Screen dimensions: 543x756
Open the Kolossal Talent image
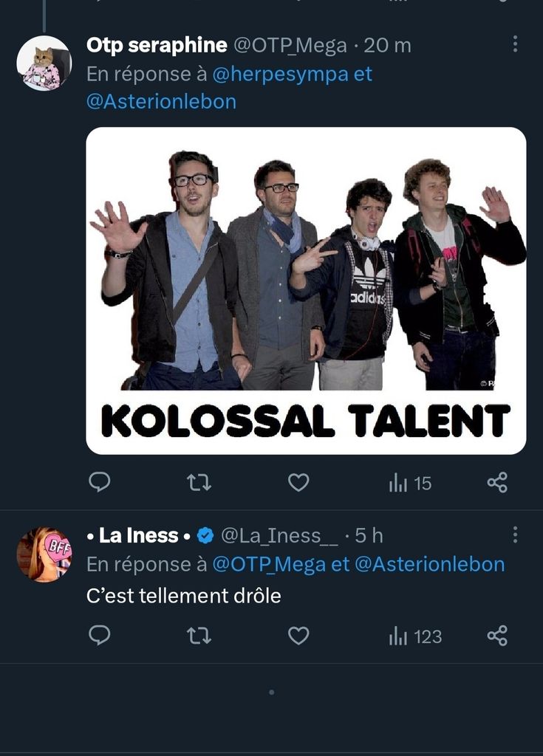(x=306, y=290)
